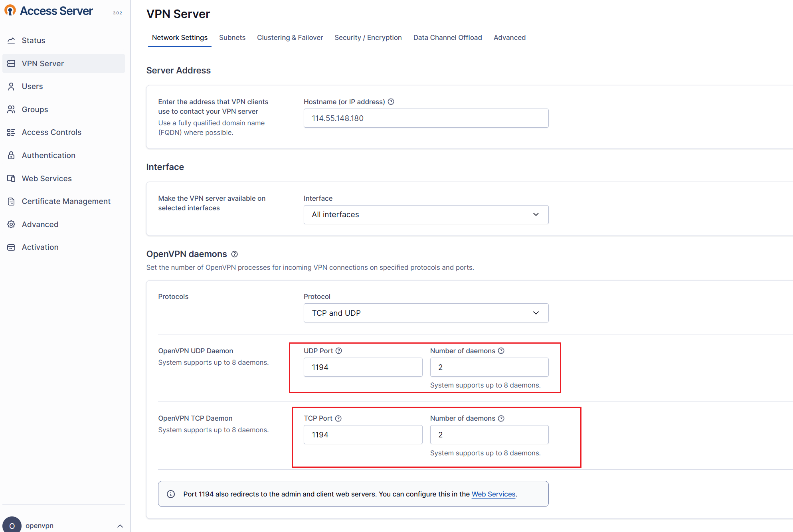793x532 pixels.
Task: Follow the Web Services link in notice
Action: pos(493,494)
